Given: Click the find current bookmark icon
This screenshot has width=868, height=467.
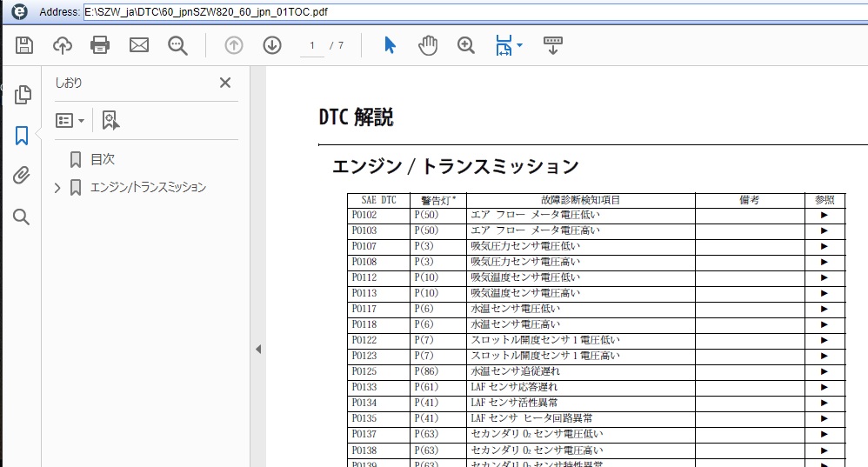Looking at the screenshot, I should [110, 120].
